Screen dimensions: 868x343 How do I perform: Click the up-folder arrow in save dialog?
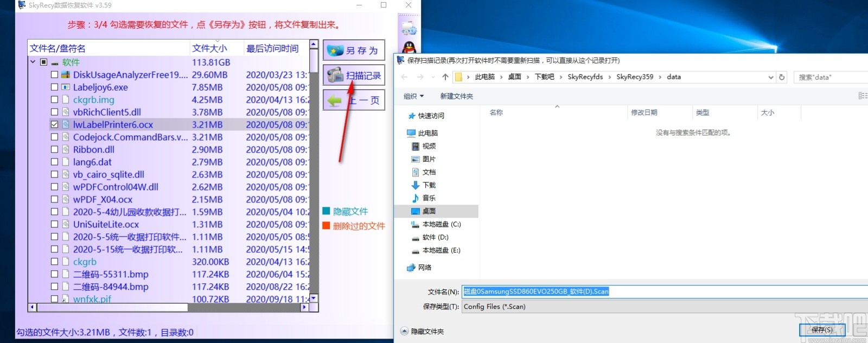[445, 77]
